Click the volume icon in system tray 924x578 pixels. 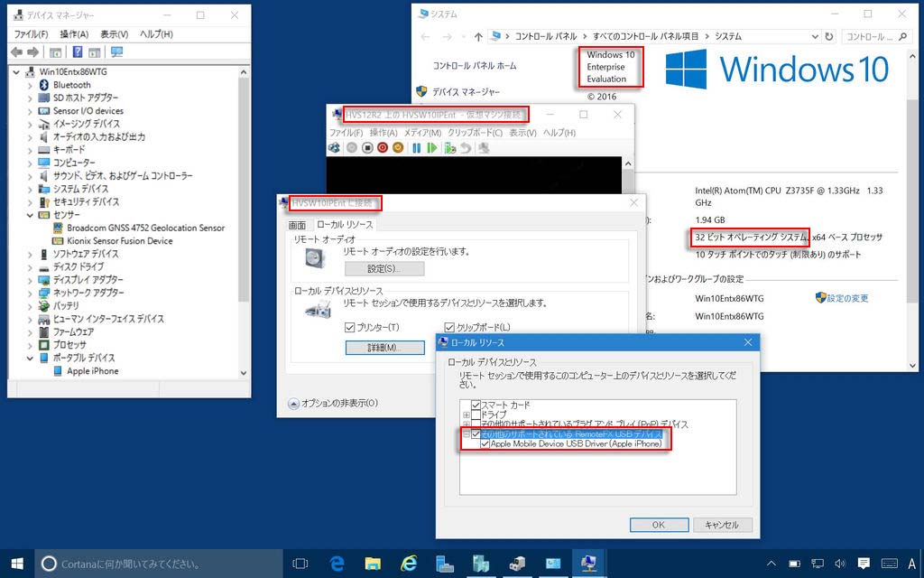pyautogui.click(x=840, y=564)
